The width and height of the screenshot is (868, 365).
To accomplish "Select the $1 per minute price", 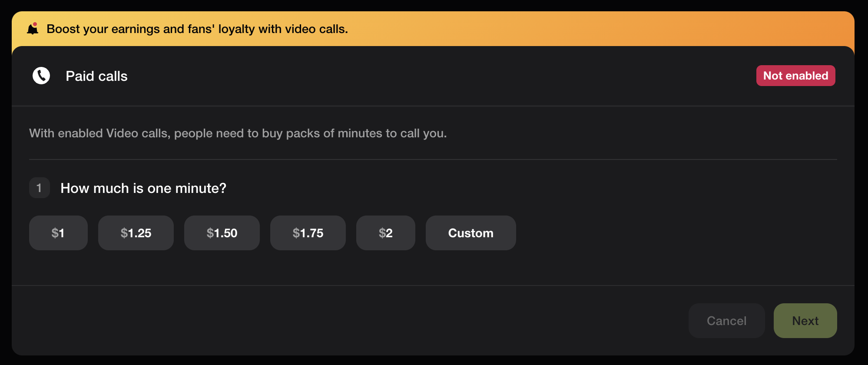I will (x=58, y=233).
